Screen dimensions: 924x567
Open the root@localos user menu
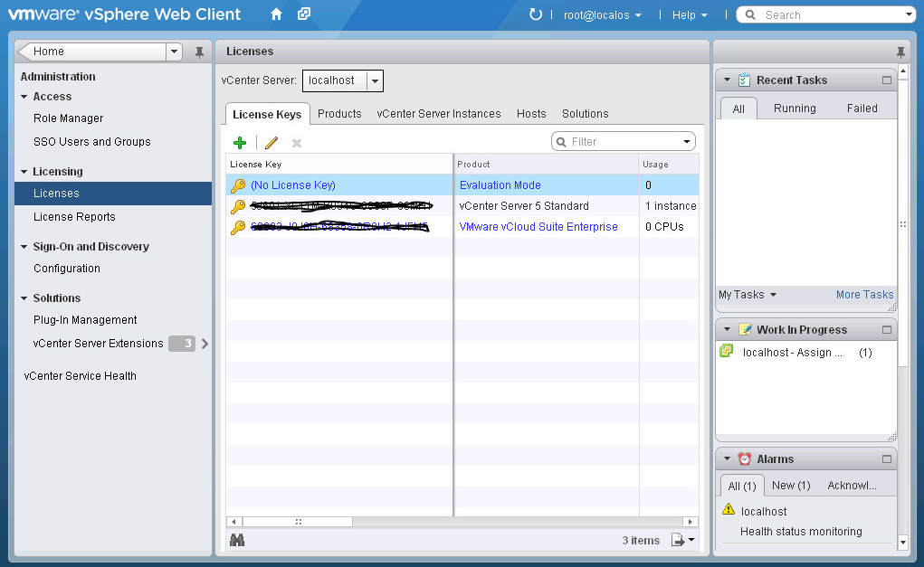pos(602,15)
